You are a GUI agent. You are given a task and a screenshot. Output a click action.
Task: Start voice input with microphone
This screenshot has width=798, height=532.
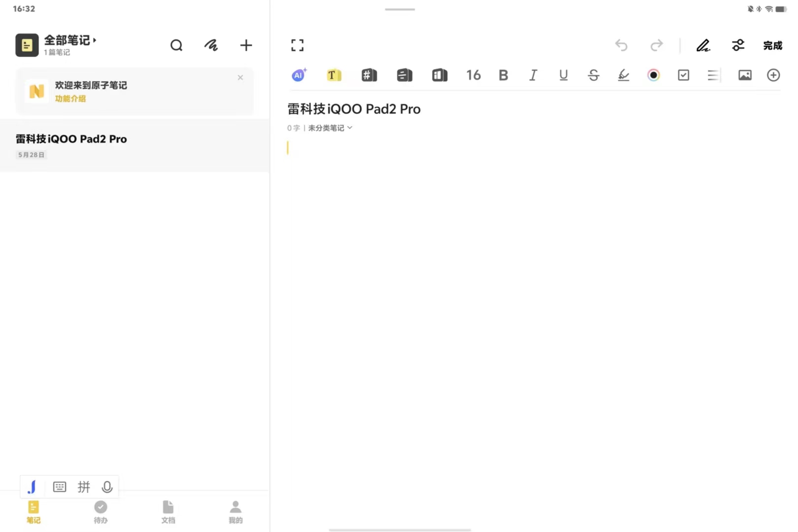[107, 487]
